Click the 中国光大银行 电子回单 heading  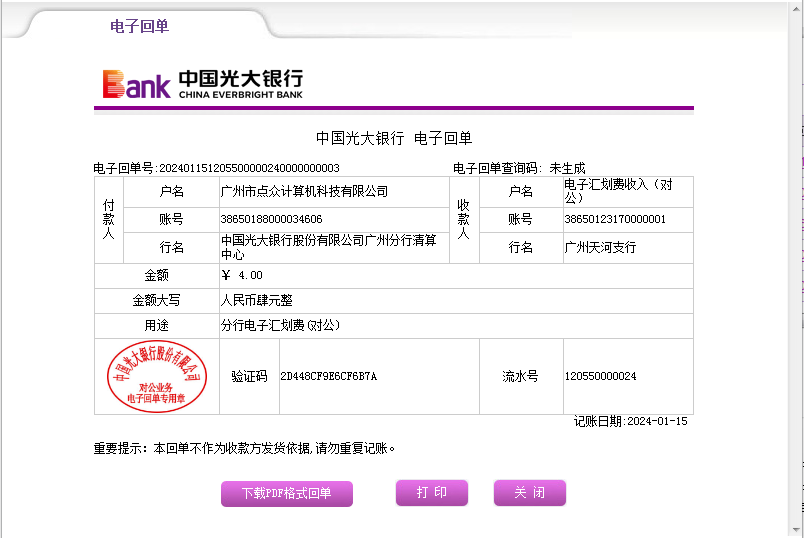pos(393,138)
